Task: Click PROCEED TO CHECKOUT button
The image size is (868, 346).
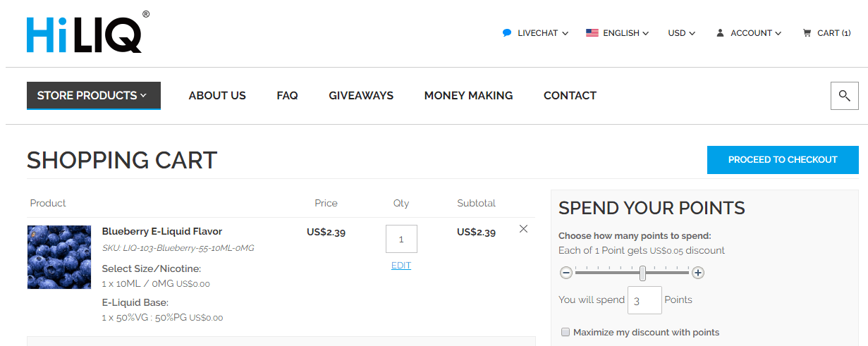Action: tap(783, 160)
